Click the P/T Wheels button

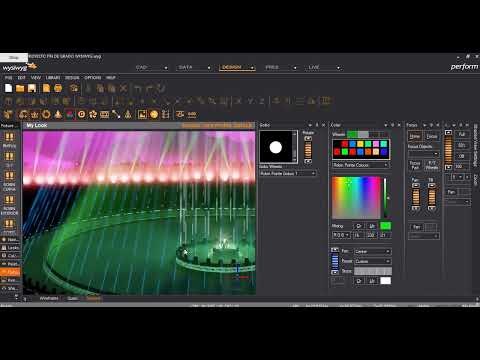pyautogui.click(x=432, y=165)
